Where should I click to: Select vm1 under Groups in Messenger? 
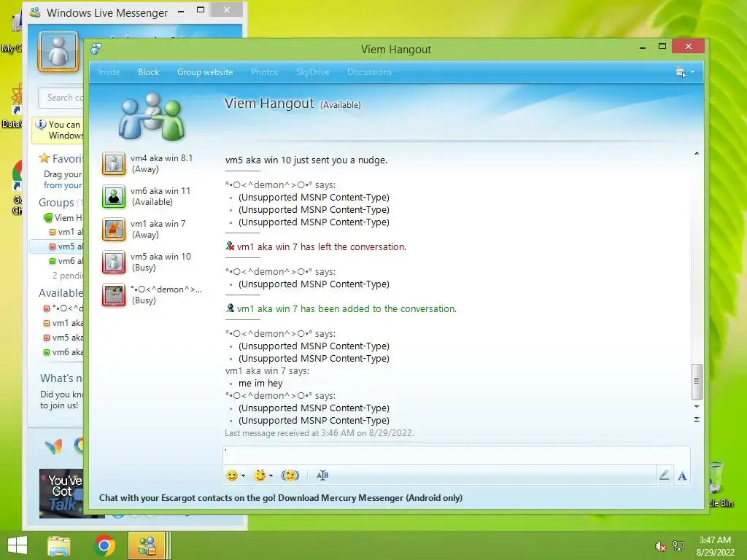66,232
